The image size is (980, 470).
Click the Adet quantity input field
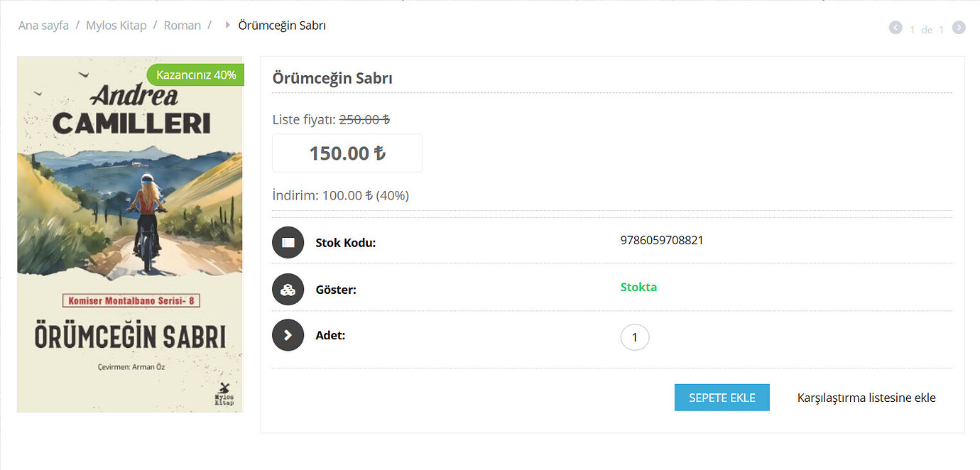(635, 338)
